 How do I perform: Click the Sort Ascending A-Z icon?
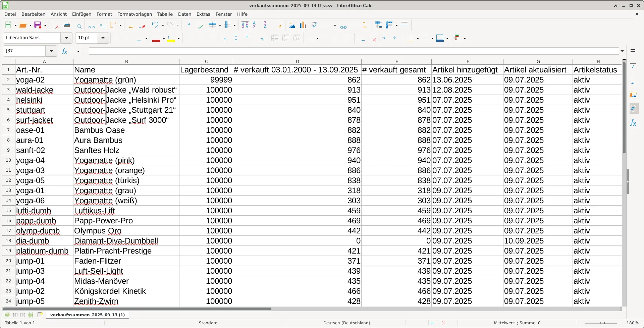click(254, 25)
